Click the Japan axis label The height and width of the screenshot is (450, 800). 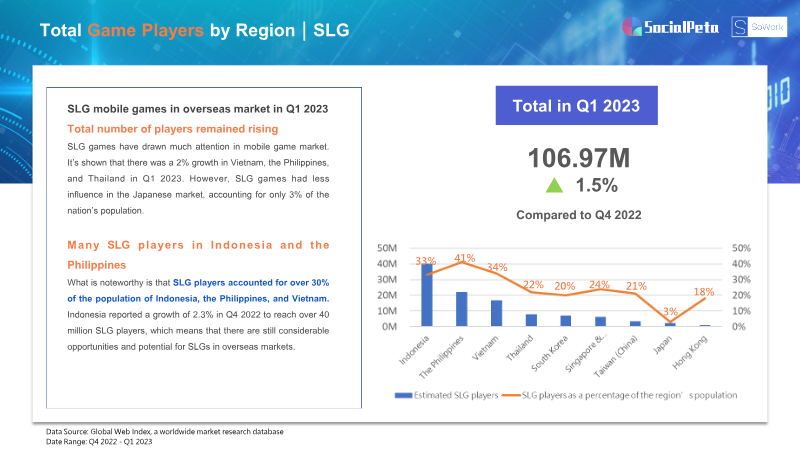663,344
